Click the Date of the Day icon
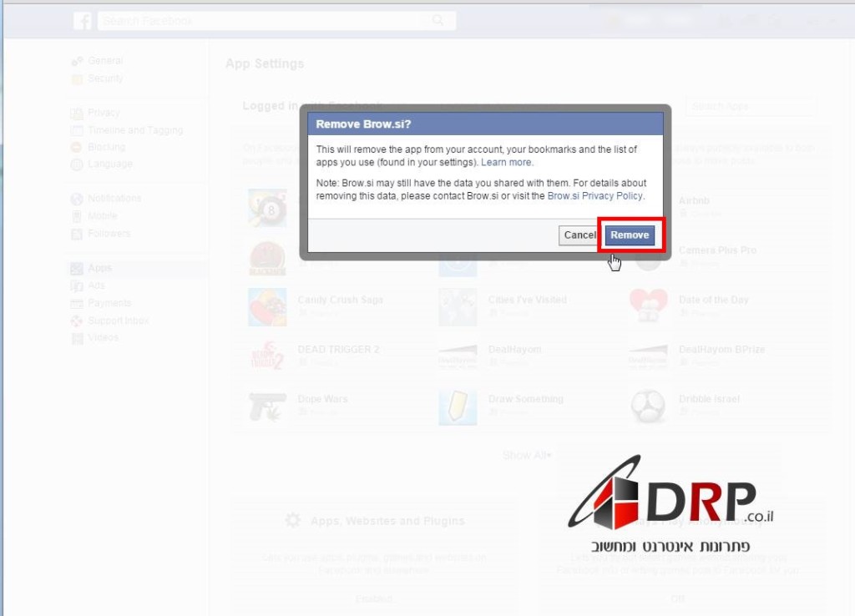Screen dimensions: 855x616 [648, 307]
